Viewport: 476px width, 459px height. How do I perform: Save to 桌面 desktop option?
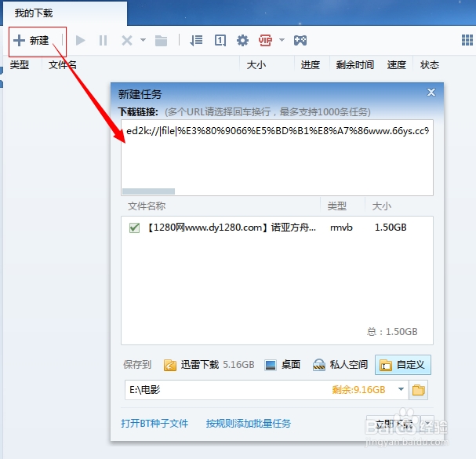tap(282, 365)
